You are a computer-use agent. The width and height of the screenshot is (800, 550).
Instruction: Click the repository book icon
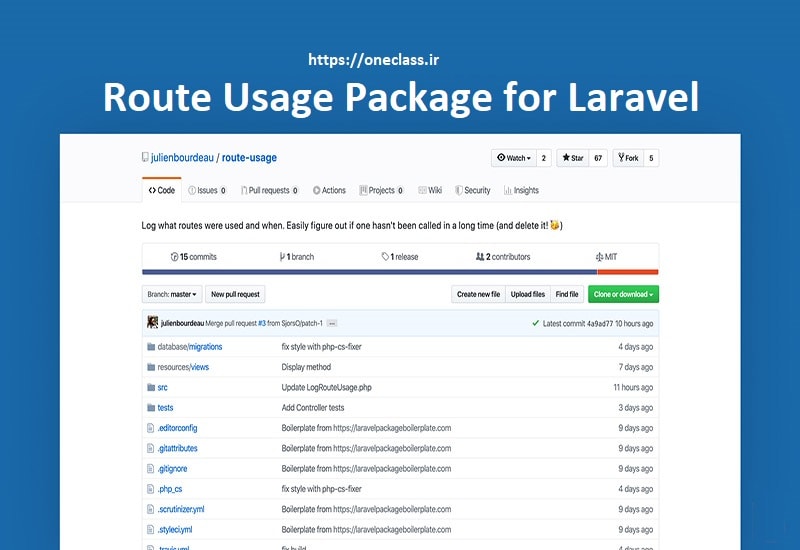click(x=145, y=158)
